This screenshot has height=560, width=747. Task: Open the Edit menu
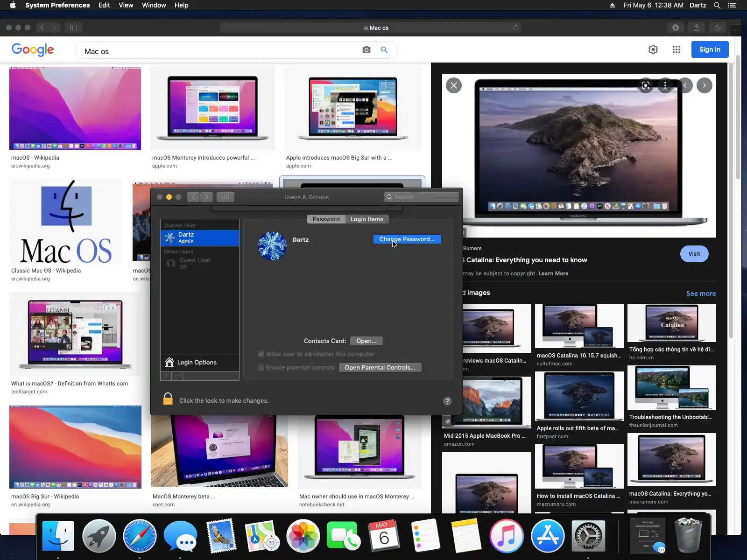pyautogui.click(x=104, y=5)
